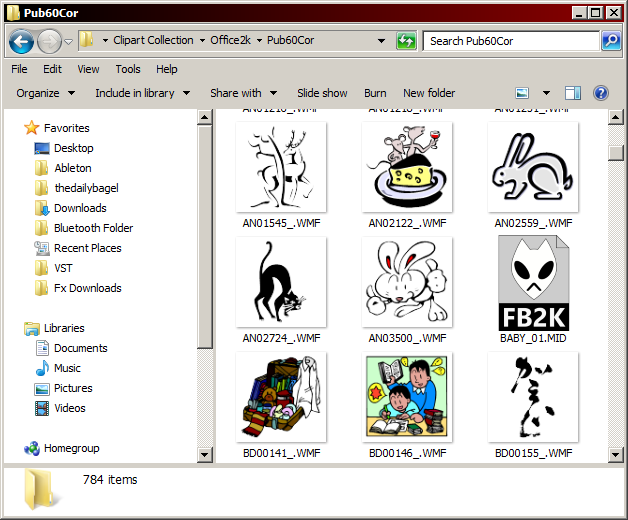
Task: Refresh folder with green arrows button
Action: click(406, 41)
